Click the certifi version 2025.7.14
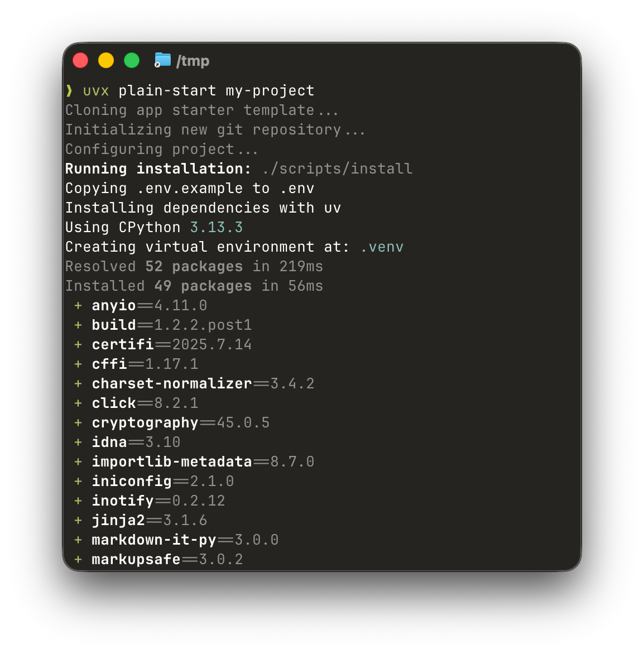Screen dimensions: 644x654 [x=212, y=345]
